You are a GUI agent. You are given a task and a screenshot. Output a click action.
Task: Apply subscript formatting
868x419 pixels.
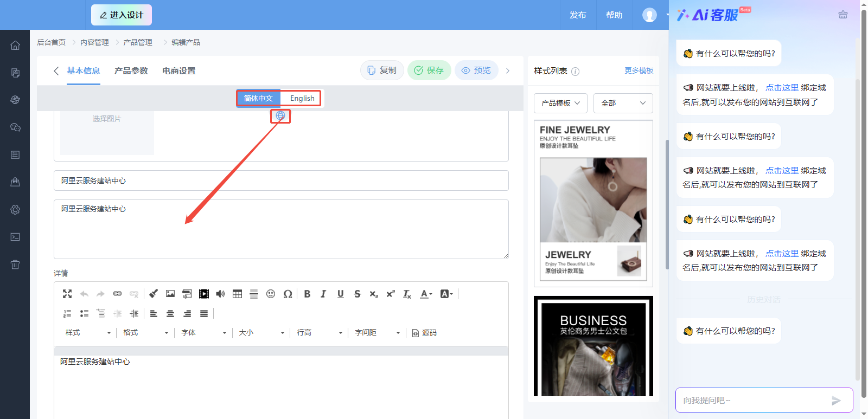[374, 294]
